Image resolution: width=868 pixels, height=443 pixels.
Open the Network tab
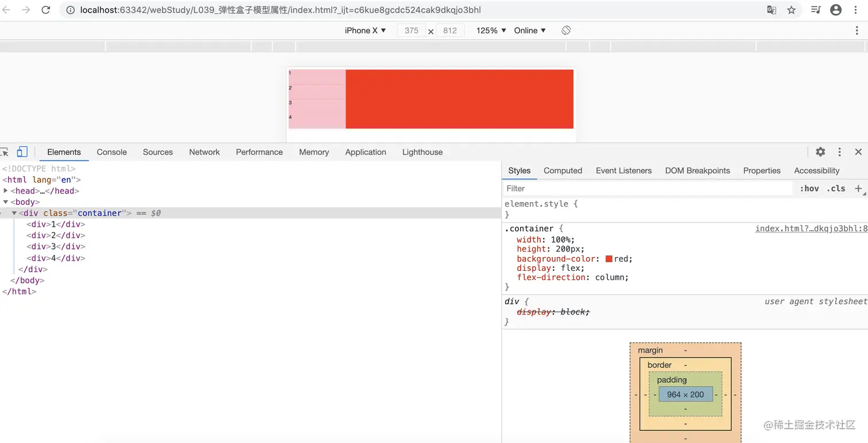[204, 152]
